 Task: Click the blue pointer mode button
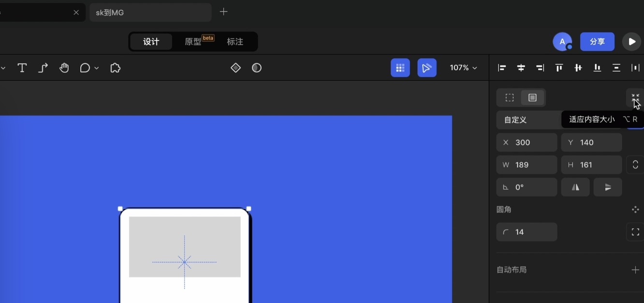coord(427,68)
